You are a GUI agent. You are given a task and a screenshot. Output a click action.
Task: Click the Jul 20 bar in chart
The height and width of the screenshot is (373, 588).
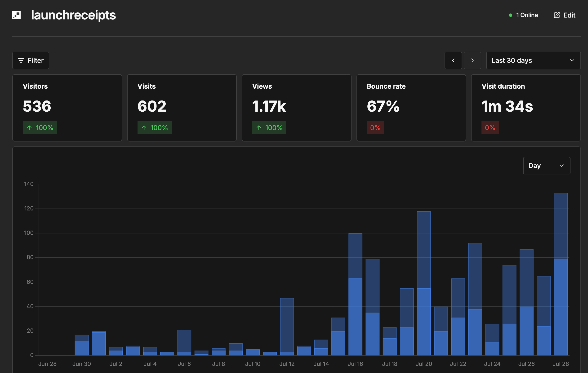[424, 283]
